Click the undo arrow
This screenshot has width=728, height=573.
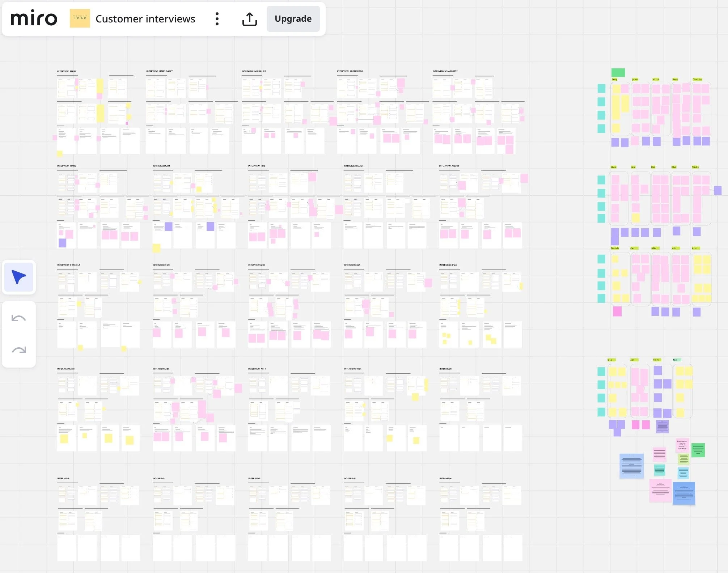coord(19,318)
